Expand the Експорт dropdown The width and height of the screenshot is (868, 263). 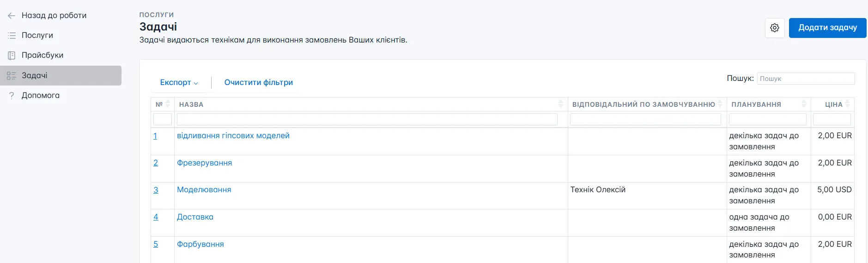(179, 83)
